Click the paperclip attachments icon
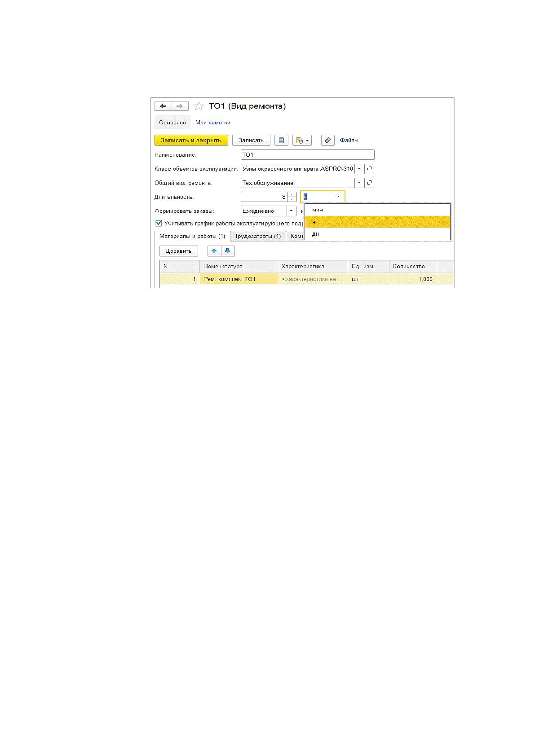The width and height of the screenshot is (535, 756). pos(328,141)
